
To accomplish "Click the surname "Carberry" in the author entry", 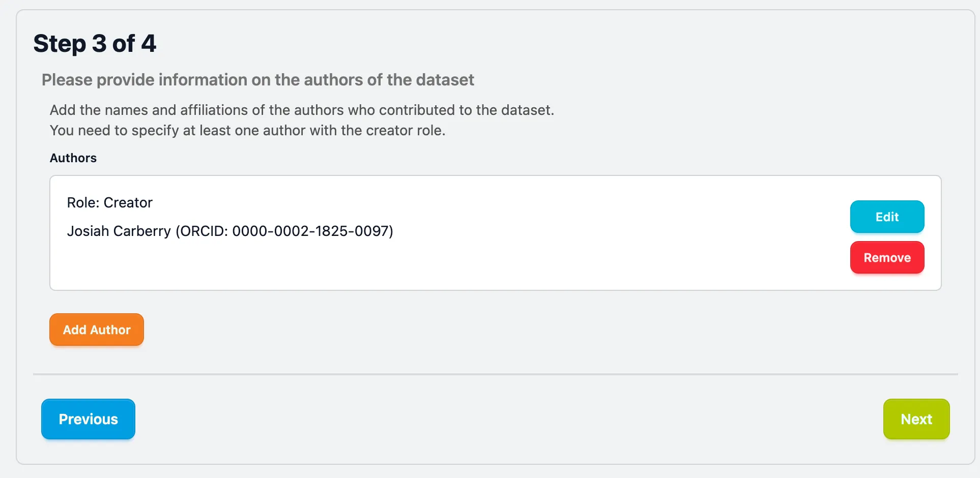I will (142, 231).
